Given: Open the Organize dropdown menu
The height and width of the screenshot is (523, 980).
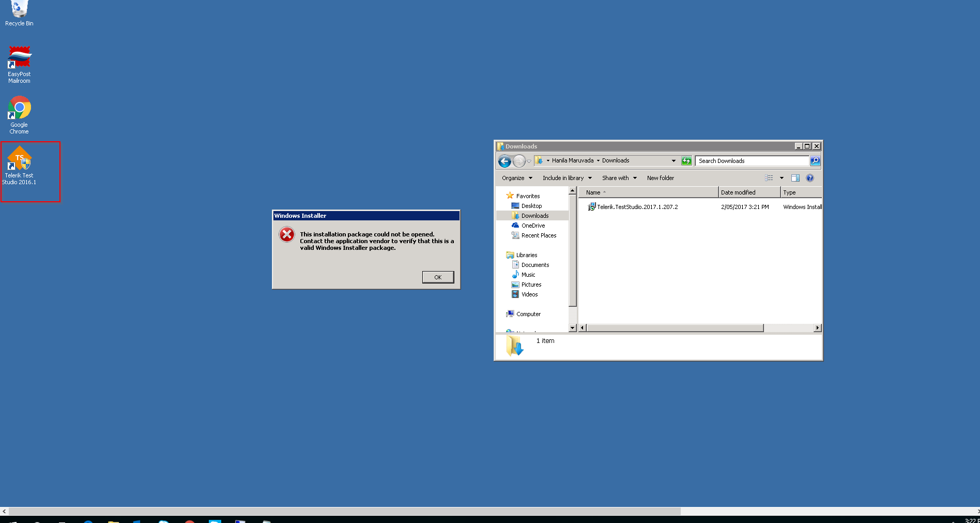Looking at the screenshot, I should 516,178.
